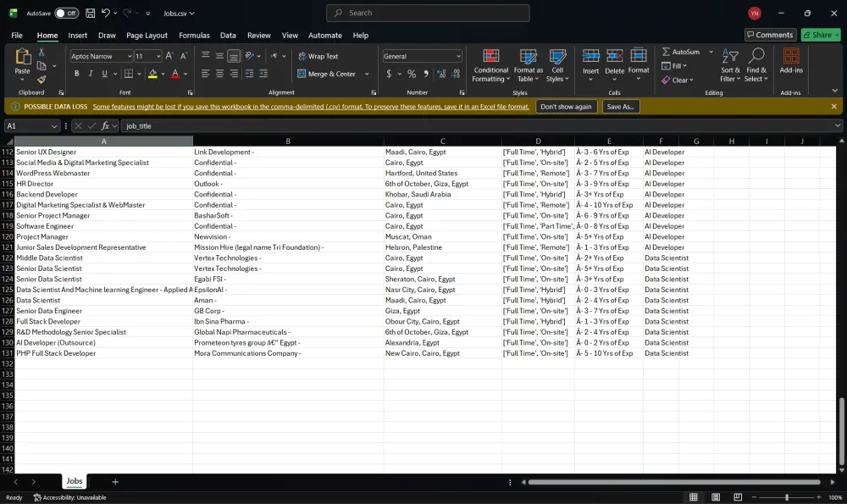
Task: Apply Percent Style format icon
Action: 412,74
